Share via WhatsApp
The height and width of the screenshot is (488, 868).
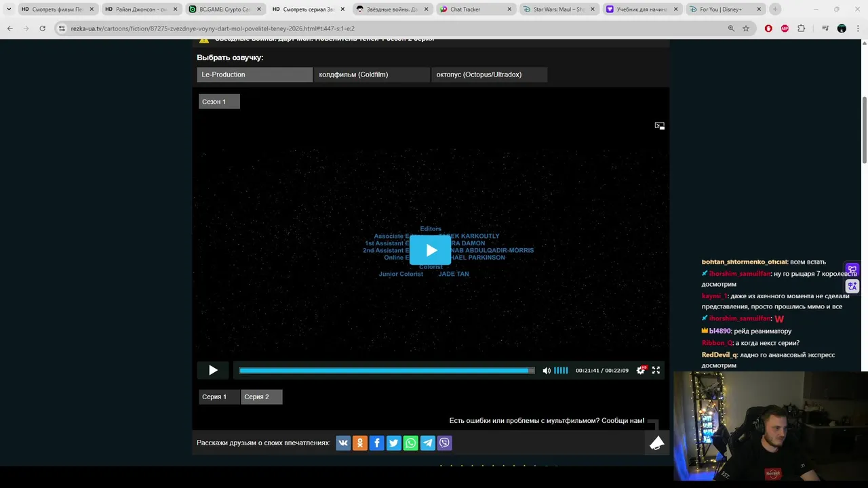[411, 443]
